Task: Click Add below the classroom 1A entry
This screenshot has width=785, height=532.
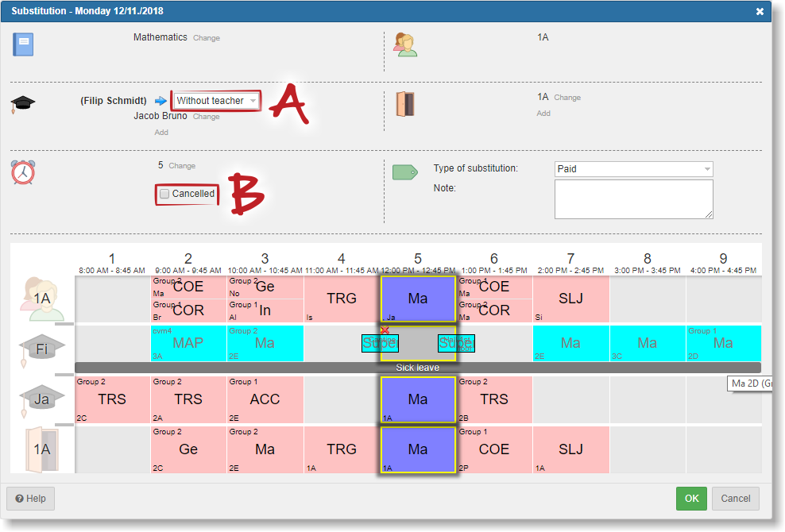Action: point(543,113)
